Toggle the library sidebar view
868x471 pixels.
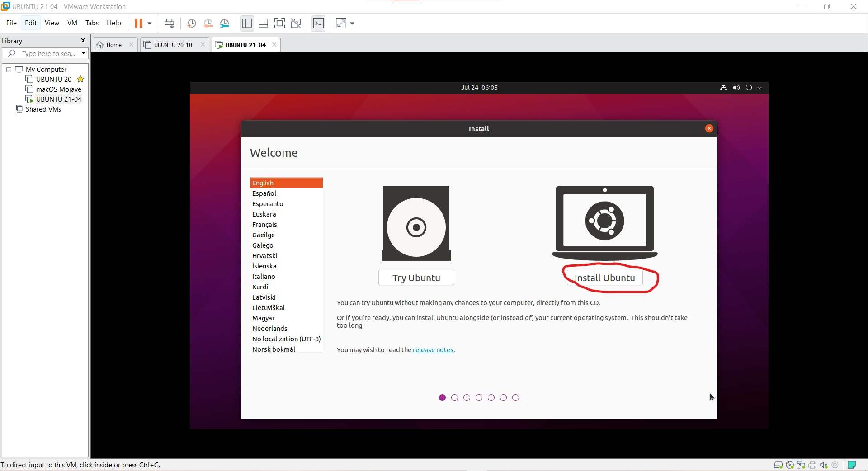coord(247,23)
